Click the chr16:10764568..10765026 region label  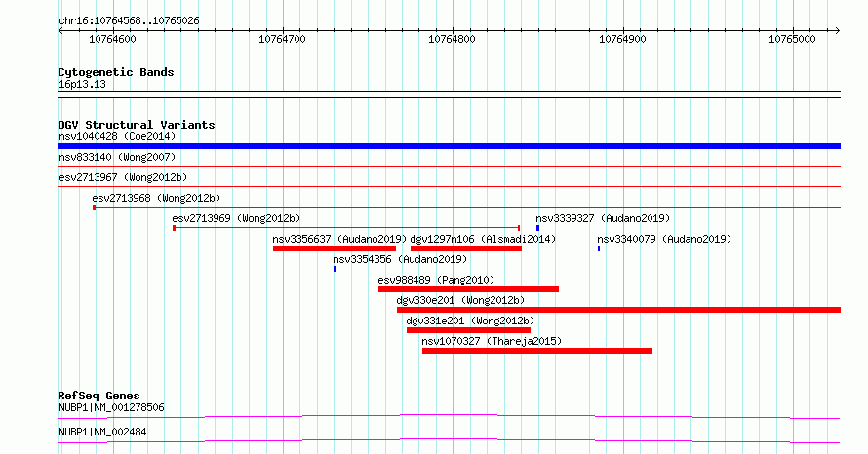129,21
